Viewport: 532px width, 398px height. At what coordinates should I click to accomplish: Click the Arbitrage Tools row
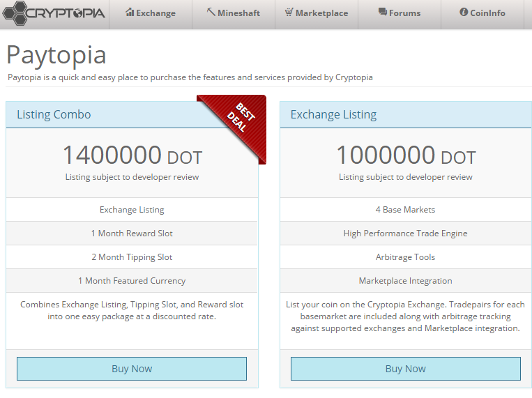pos(405,257)
